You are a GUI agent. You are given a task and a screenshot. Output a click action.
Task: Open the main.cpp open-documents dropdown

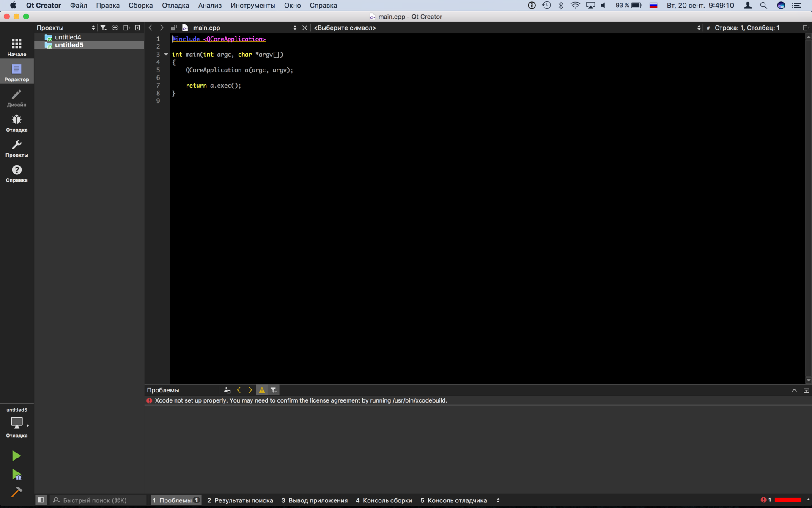[245, 28]
